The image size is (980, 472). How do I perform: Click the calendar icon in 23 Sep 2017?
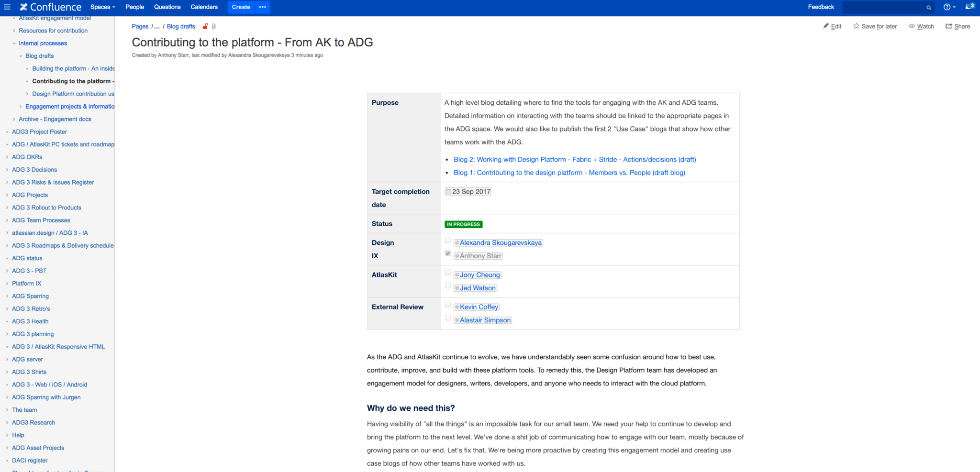[448, 192]
